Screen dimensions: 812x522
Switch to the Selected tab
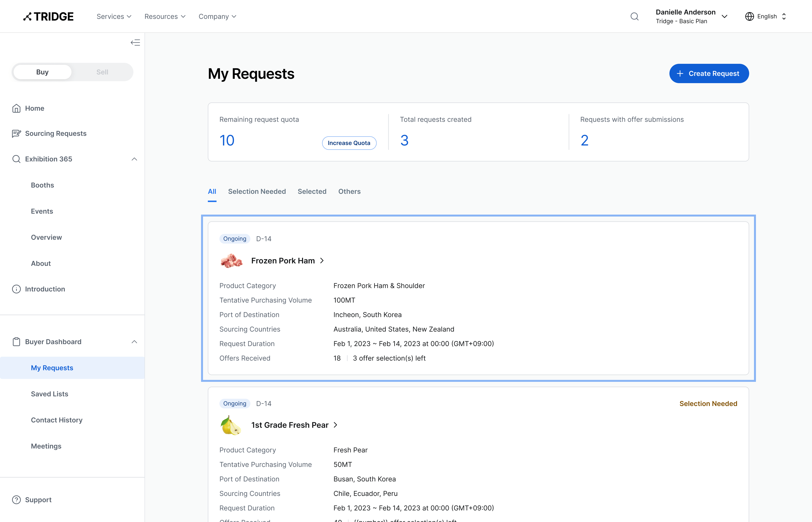pyautogui.click(x=312, y=191)
